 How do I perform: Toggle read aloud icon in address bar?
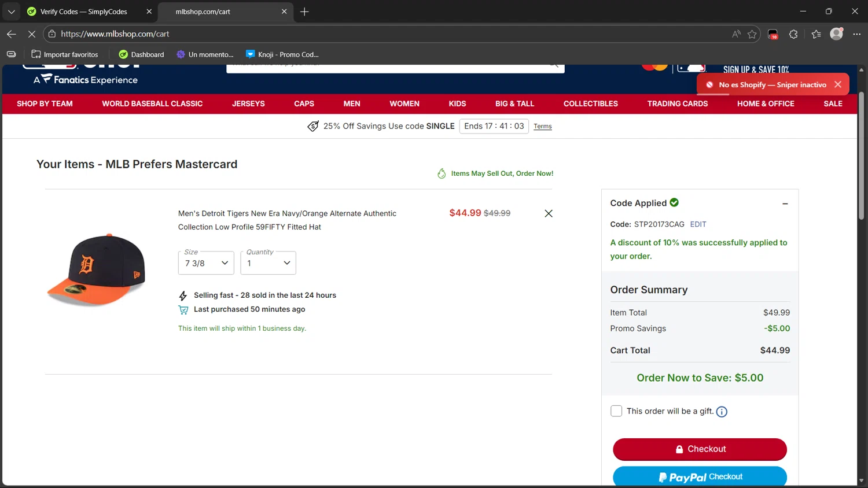coord(736,34)
